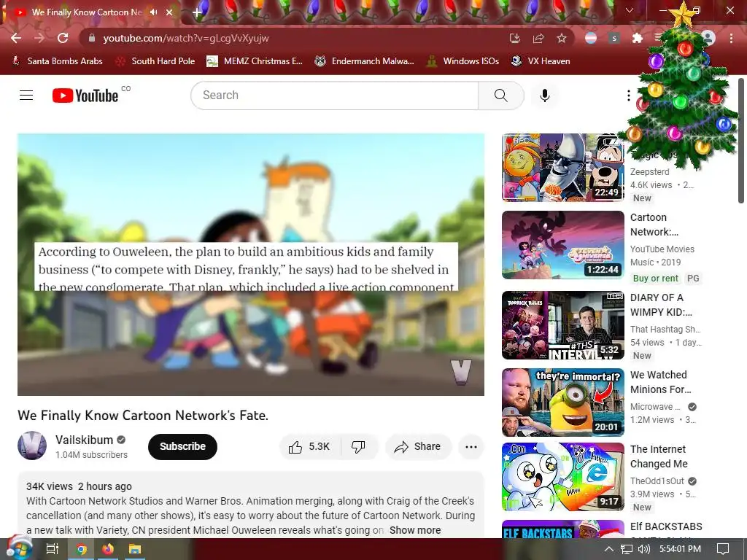Expand description with Show more
This screenshot has width=747, height=560.
coord(415,530)
